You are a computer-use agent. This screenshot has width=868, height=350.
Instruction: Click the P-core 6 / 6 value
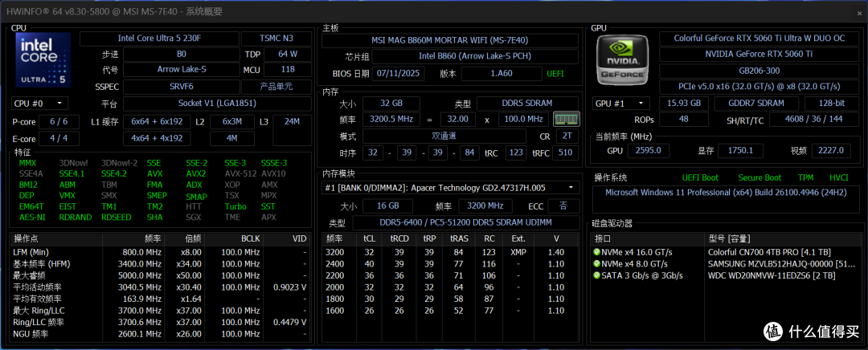(59, 122)
